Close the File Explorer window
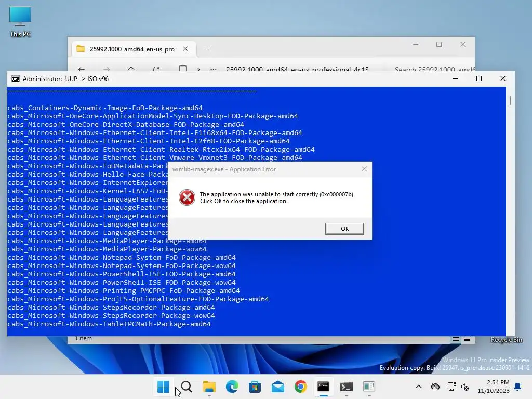Screen dimensions: 532x399 coord(463,45)
